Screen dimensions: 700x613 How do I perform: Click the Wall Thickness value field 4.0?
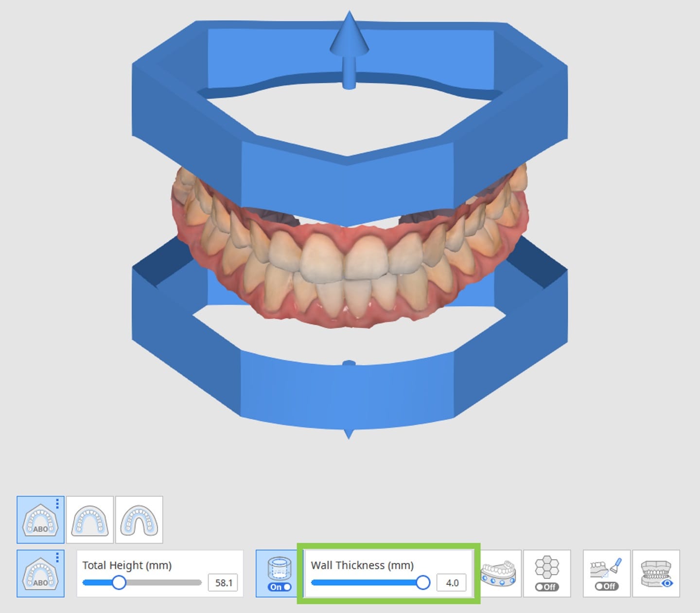(452, 583)
